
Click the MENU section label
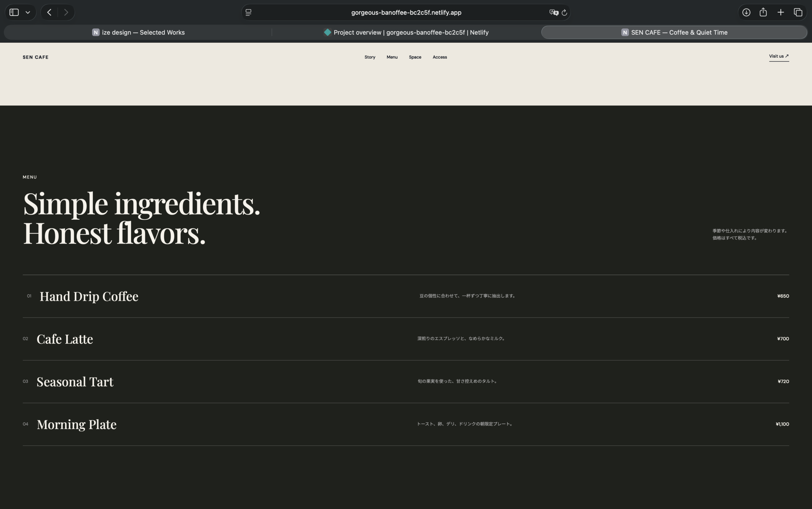pos(29,177)
